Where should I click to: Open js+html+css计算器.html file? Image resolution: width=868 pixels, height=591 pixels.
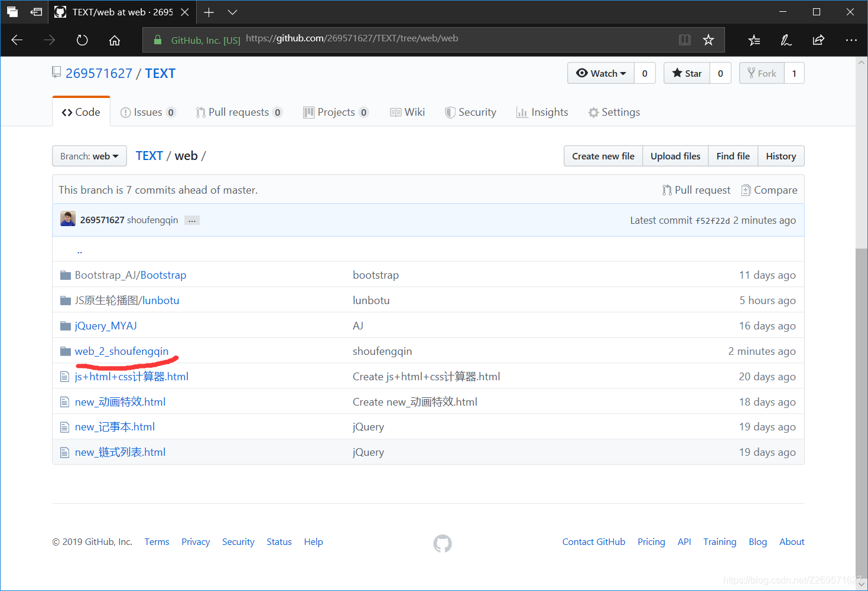tap(132, 377)
